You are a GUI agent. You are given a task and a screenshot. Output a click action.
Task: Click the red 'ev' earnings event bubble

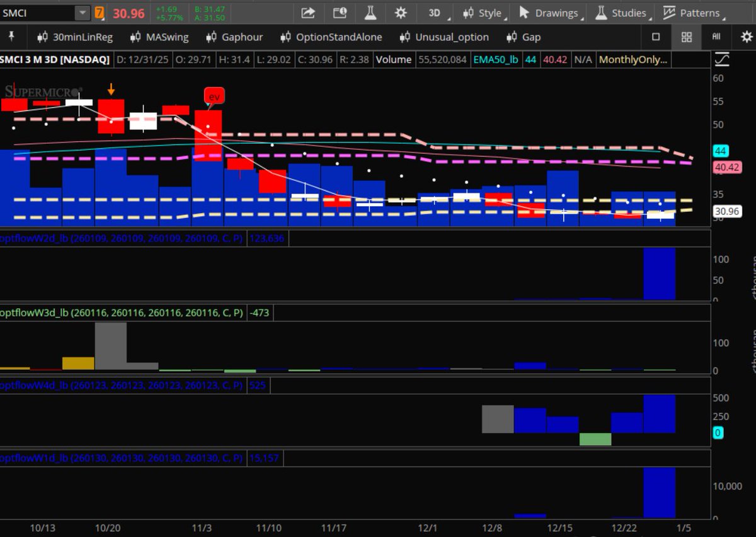214,96
